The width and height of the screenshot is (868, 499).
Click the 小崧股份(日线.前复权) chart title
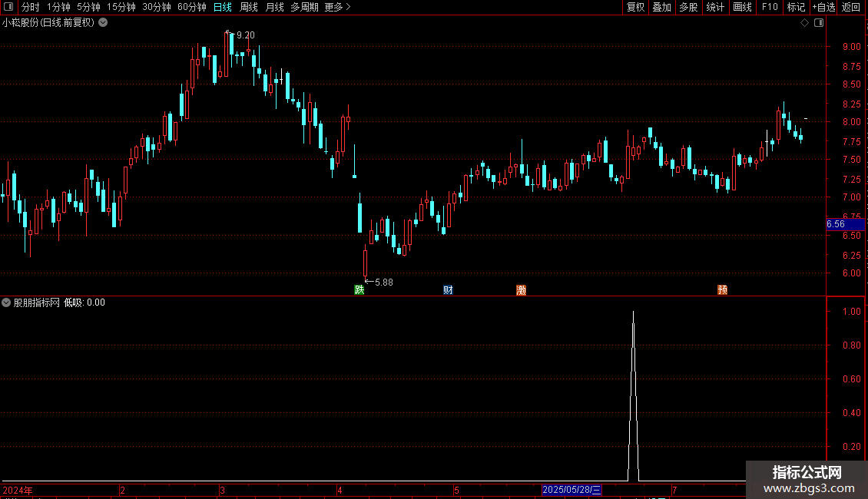point(48,23)
